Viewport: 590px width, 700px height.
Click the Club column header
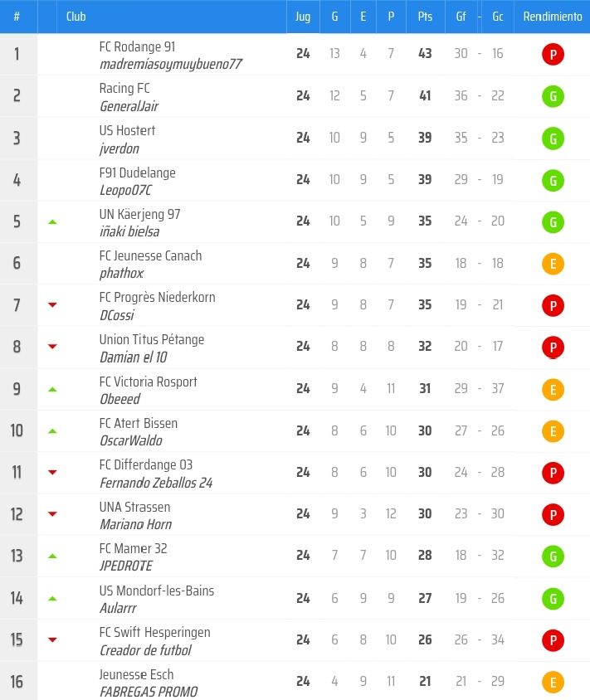(x=76, y=17)
